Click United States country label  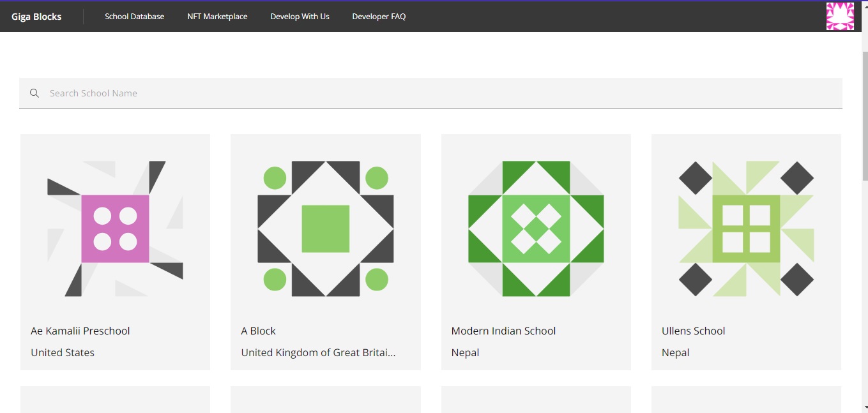click(x=63, y=352)
